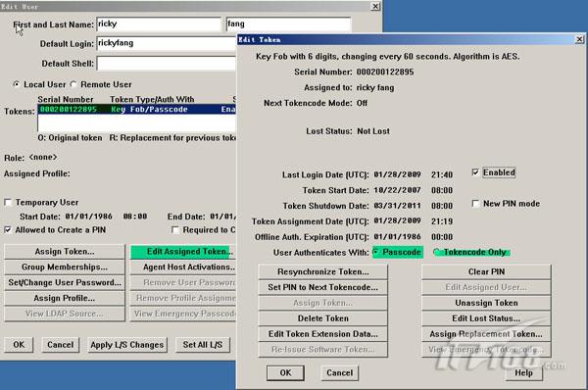Open Group Memberships dialog
The width and height of the screenshot is (588, 390).
tap(64, 267)
